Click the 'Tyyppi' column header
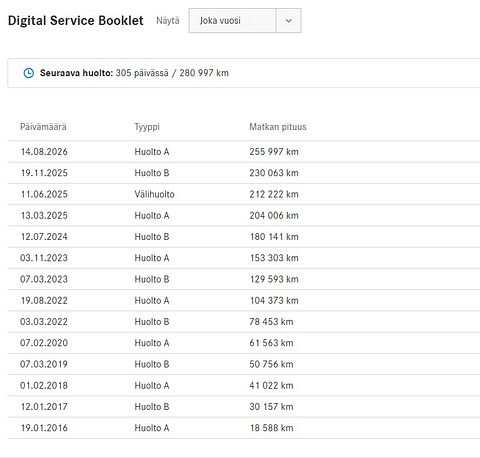This screenshot has width=480, height=458. pyautogui.click(x=147, y=127)
